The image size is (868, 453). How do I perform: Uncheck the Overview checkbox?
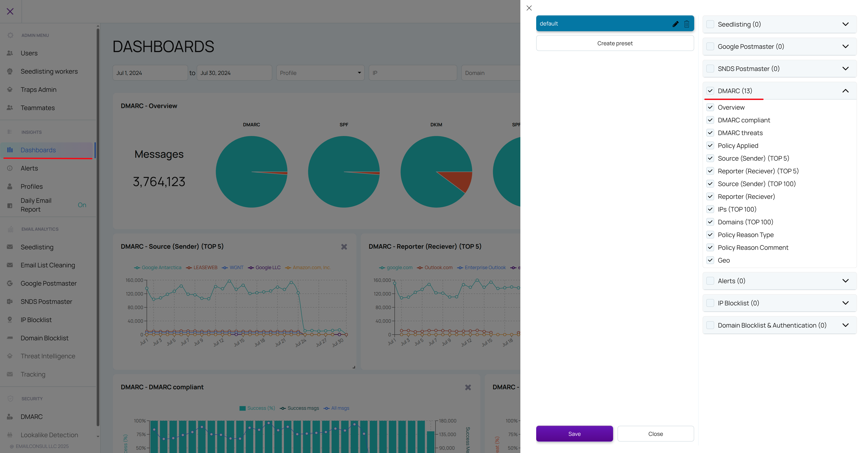[x=710, y=107]
